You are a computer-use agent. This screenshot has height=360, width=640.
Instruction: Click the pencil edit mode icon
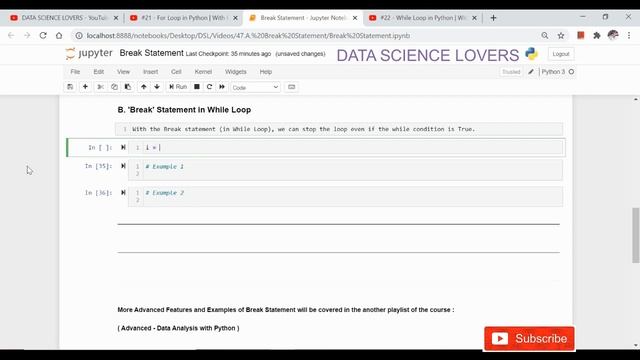[x=531, y=72]
